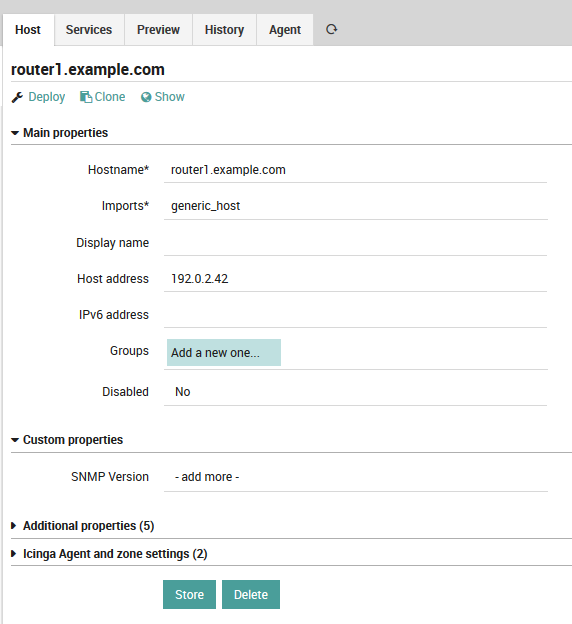This screenshot has width=572, height=624.
Task: Click the clone icon beside Clone
Action: 86,97
